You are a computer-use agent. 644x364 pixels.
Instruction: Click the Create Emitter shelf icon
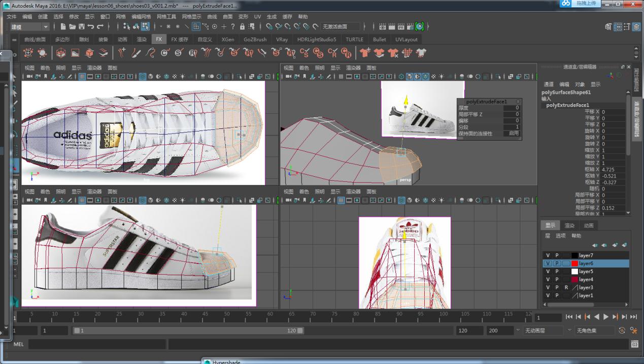click(x=28, y=52)
